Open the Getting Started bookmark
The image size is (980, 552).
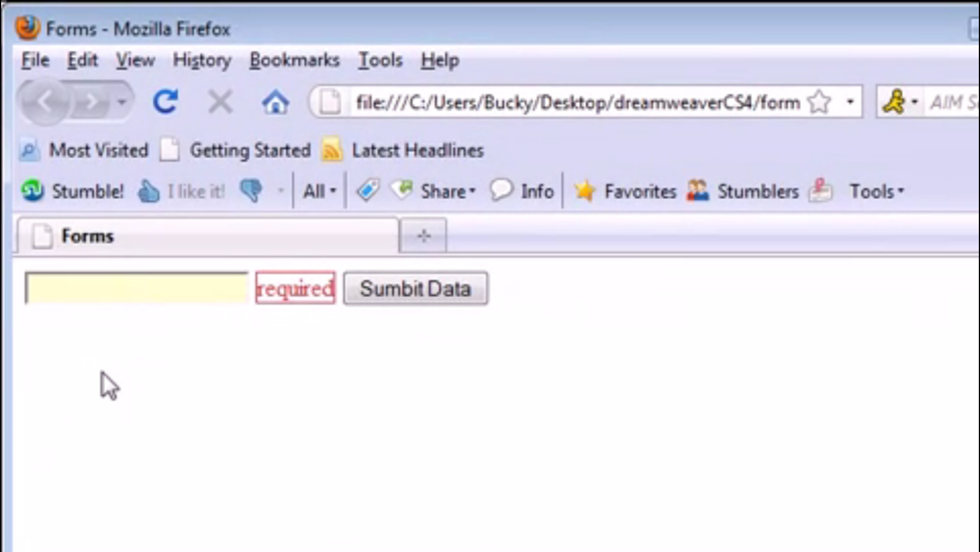tap(235, 150)
